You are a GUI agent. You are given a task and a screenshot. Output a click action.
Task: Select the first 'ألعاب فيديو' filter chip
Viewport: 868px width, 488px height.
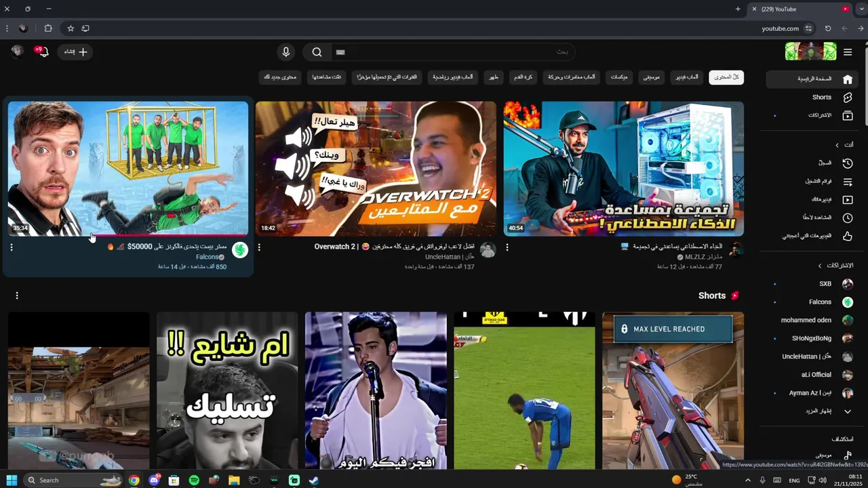coord(686,77)
